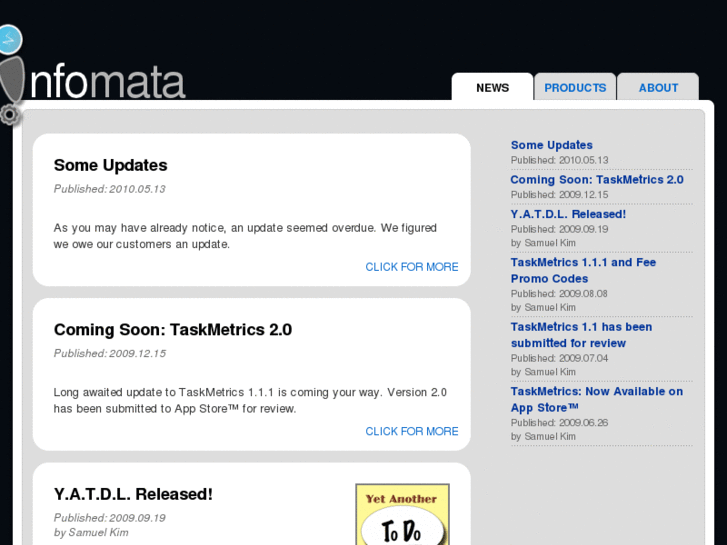The height and width of the screenshot is (545, 727).
Task: Open sidebar link TaskMetrics 1.1.1 and Fee Promo Codes
Action: coord(583,270)
